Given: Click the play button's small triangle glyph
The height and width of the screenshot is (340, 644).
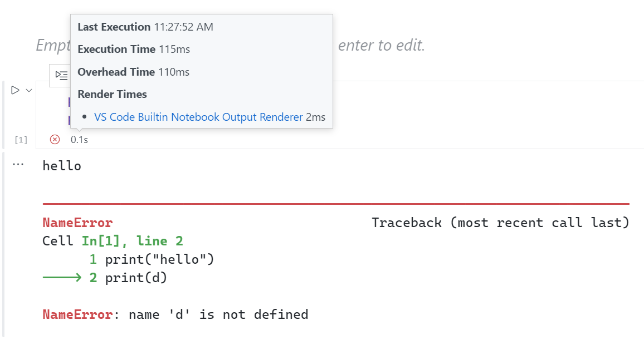Looking at the screenshot, I should tap(14, 90).
